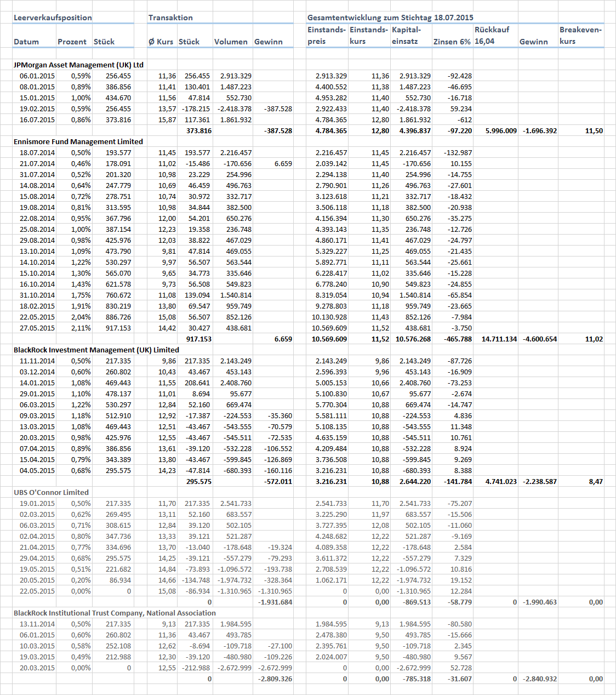
Task: Select the Breakevenkurs column header
Action: coord(580,36)
